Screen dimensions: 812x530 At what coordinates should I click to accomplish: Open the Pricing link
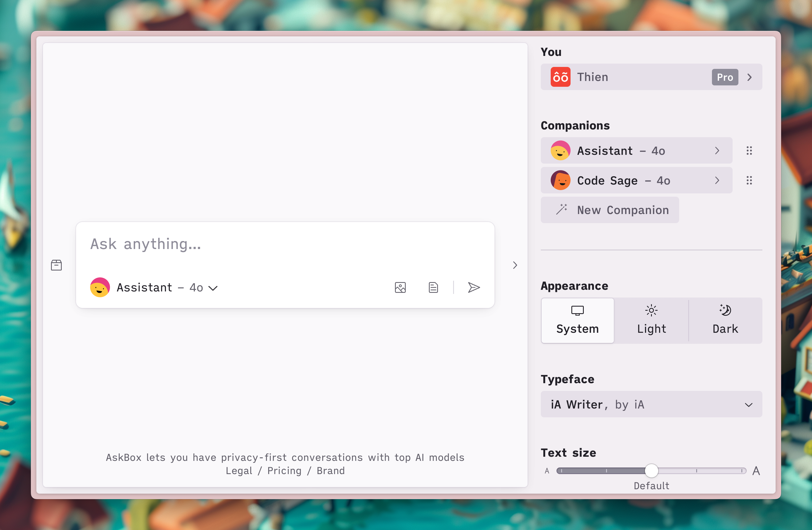coord(284,471)
